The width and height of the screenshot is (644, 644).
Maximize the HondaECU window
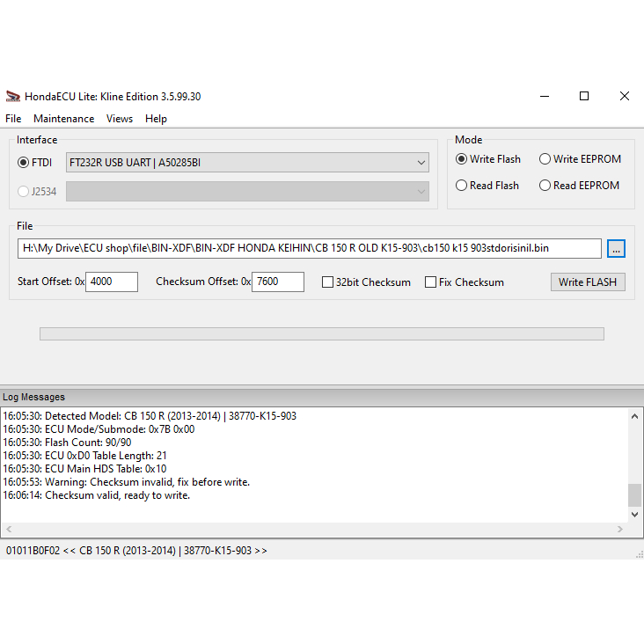[x=584, y=97]
